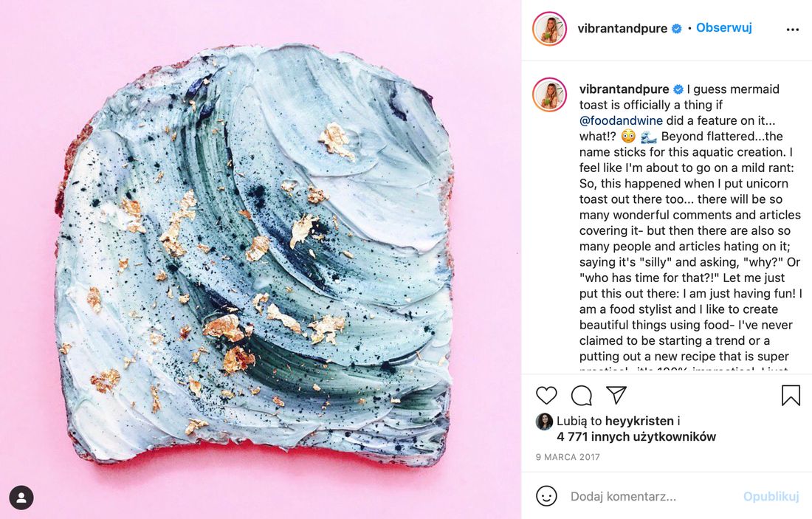Like the post with heart icon
812x519 pixels.
546,396
